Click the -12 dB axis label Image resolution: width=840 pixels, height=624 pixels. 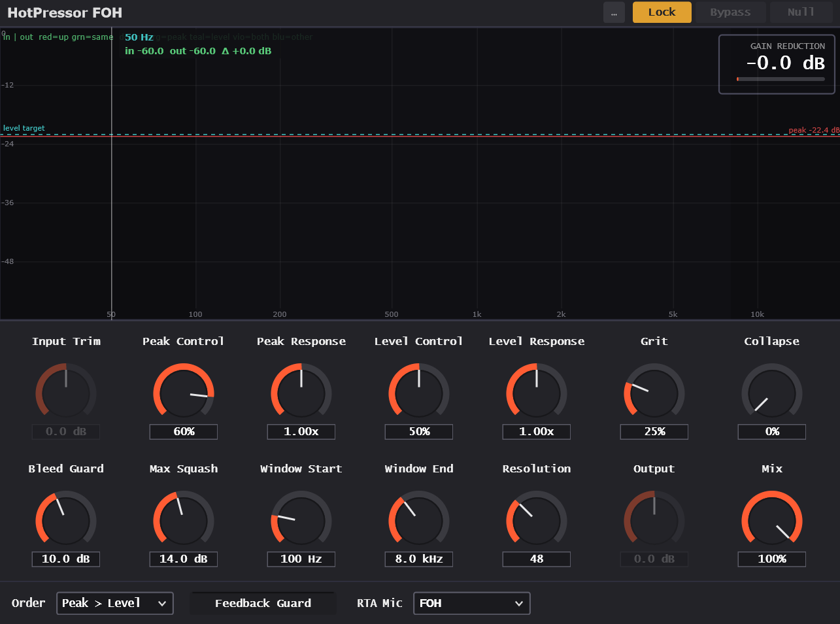point(8,85)
